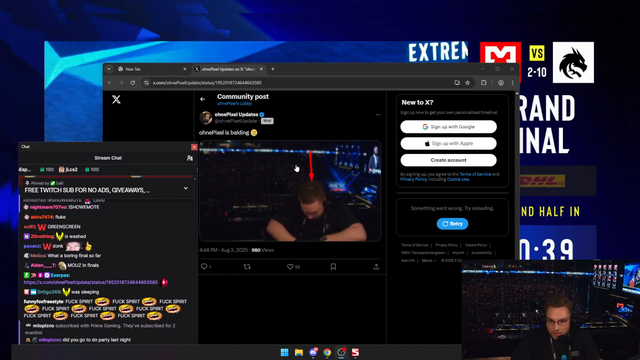This screenshot has height=360, width=640.
Task: Open the purple chat app on taskbar
Action: click(313, 352)
